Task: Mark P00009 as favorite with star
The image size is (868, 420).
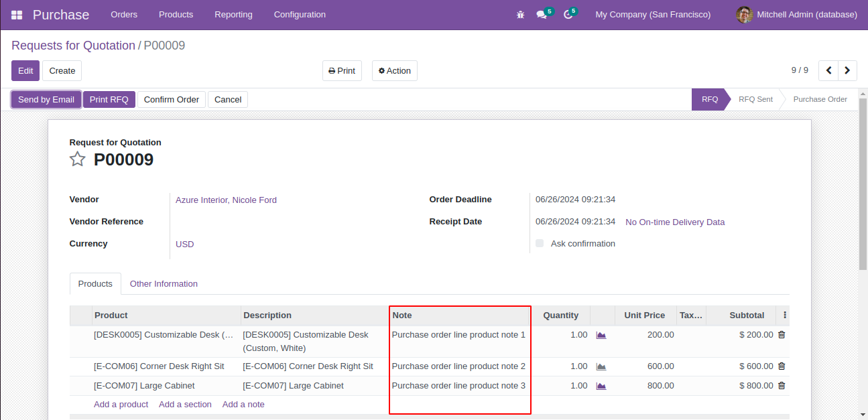Action: (x=78, y=159)
